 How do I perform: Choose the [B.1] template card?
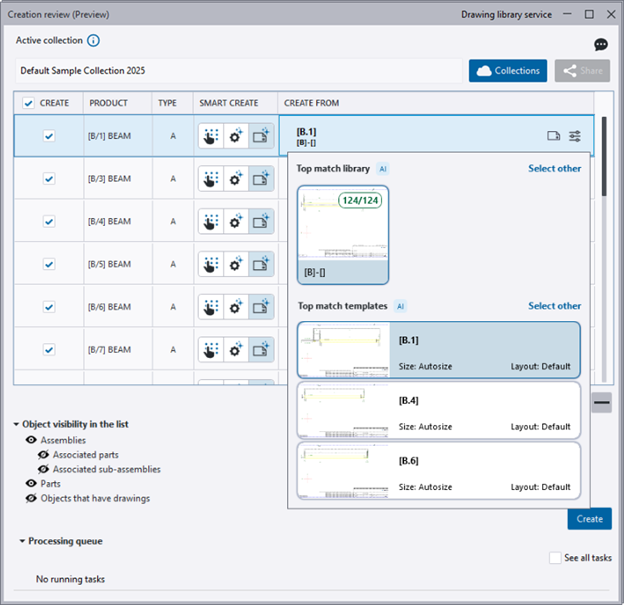pos(439,350)
